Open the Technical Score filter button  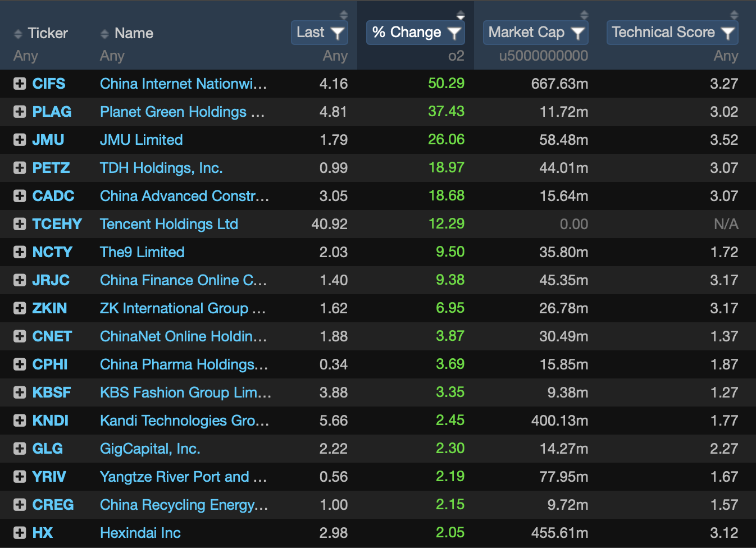click(x=672, y=33)
